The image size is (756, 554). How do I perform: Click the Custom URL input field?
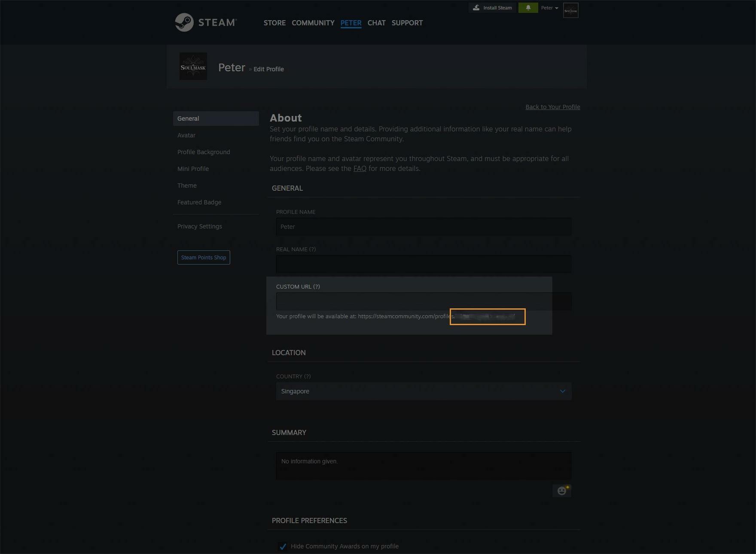(x=424, y=301)
